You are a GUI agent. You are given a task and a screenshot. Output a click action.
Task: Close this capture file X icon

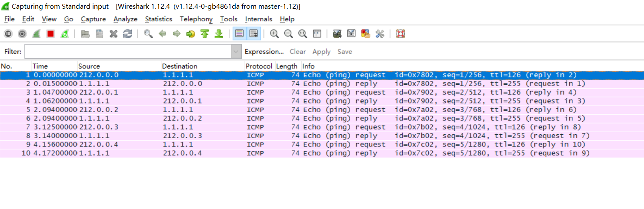coord(113,34)
